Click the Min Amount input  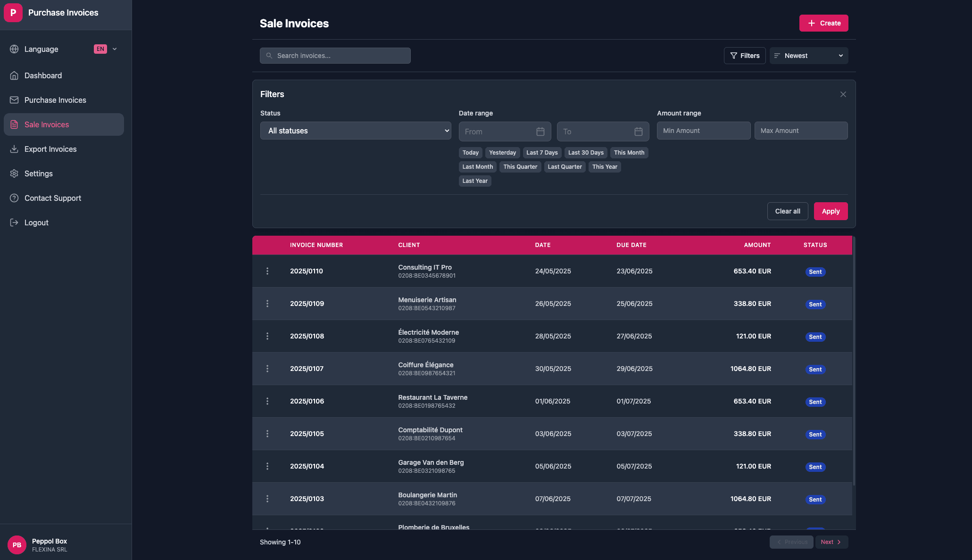[x=704, y=131]
